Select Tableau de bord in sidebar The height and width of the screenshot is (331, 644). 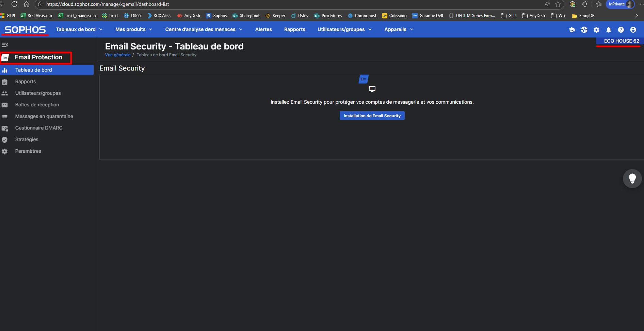coord(47,70)
